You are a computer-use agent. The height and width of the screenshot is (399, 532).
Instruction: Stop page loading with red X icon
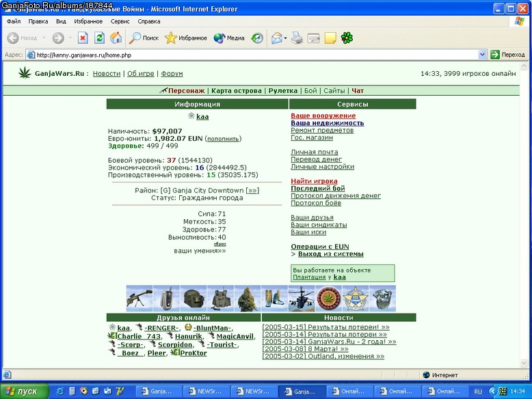[x=83, y=38]
